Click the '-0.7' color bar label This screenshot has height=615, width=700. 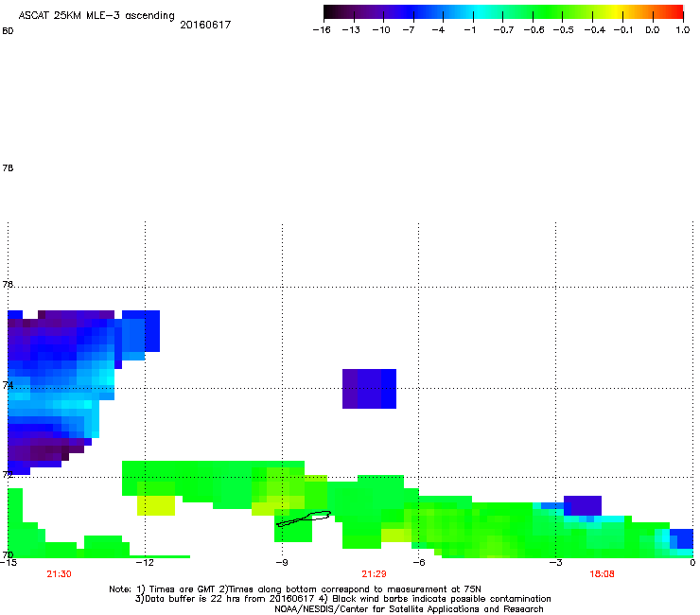[x=503, y=30]
